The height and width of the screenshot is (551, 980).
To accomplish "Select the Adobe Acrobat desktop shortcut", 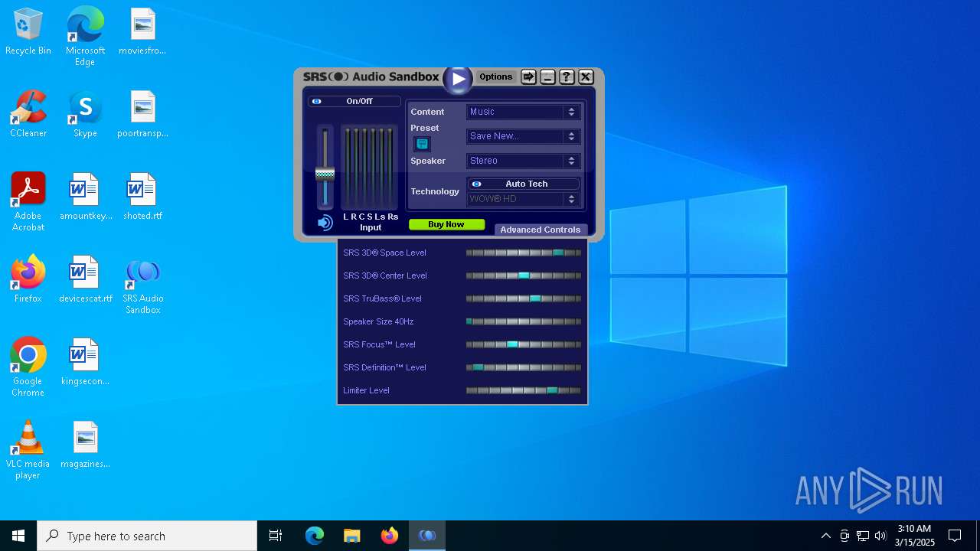I will 28,202.
